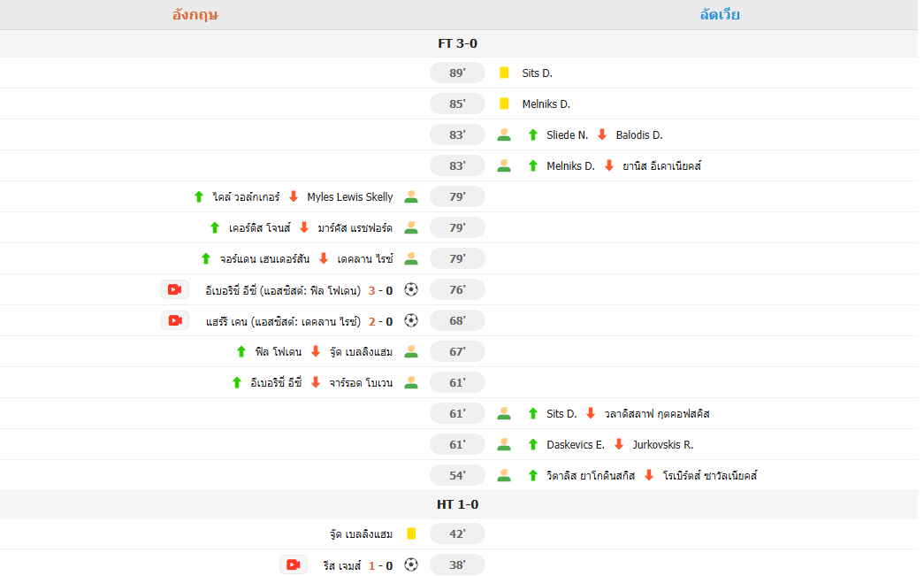The image size is (924, 576).
Task: Click yellow card icon beside จู๊ด เบลลิงแฮม
Action: [x=411, y=534]
